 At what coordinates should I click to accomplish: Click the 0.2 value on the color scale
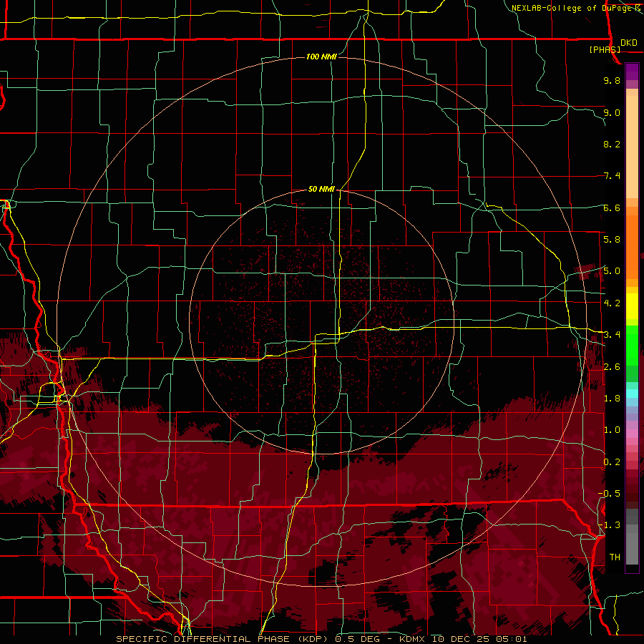coord(612,462)
